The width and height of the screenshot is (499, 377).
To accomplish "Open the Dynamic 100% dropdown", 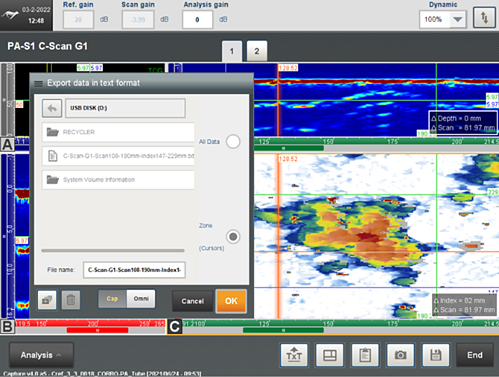I will click(443, 19).
